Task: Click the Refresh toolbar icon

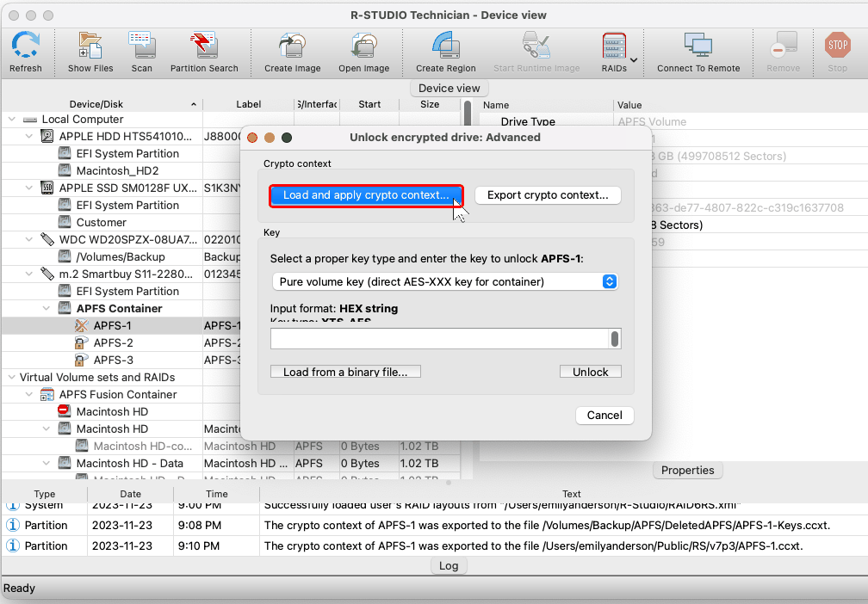Action: coord(26,46)
